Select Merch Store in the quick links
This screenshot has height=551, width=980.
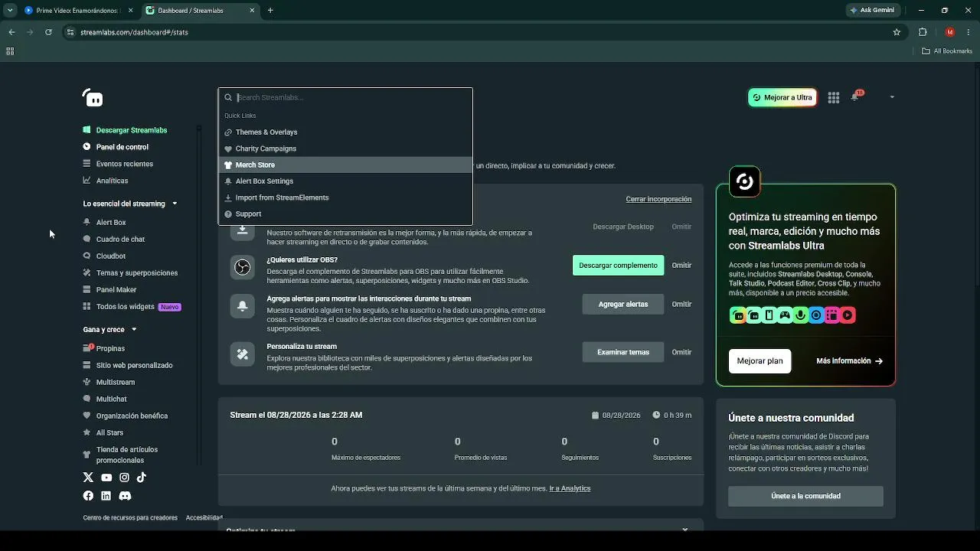tap(345, 165)
